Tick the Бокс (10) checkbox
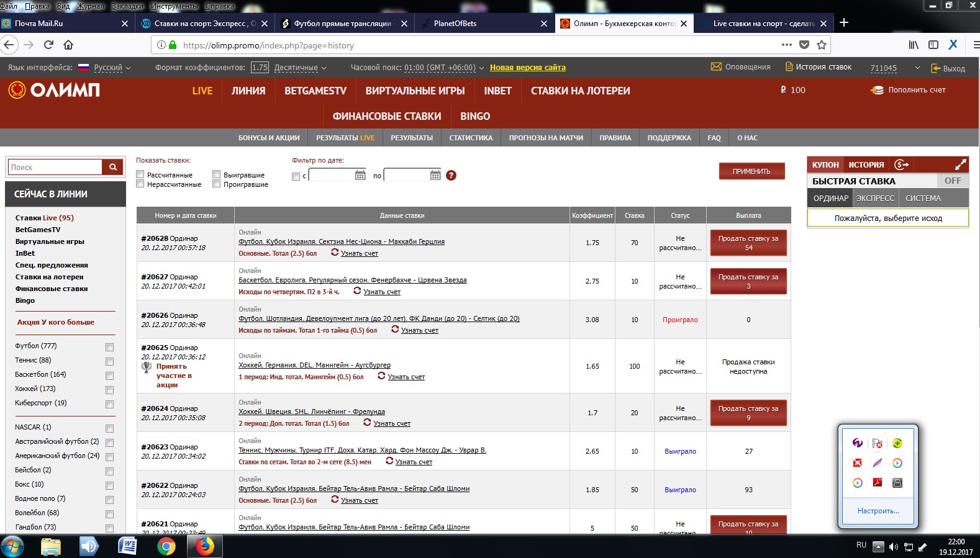Image resolution: width=980 pixels, height=558 pixels. [109, 485]
